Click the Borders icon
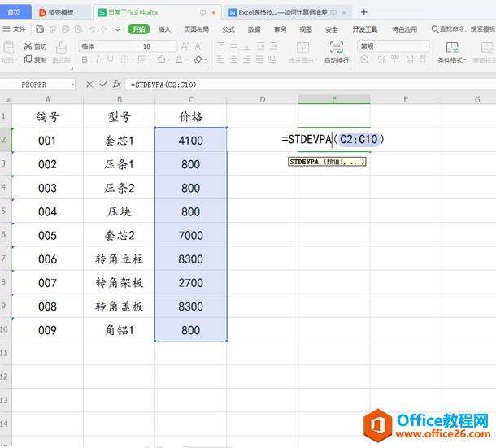The height and width of the screenshot is (448, 496). click(x=124, y=59)
